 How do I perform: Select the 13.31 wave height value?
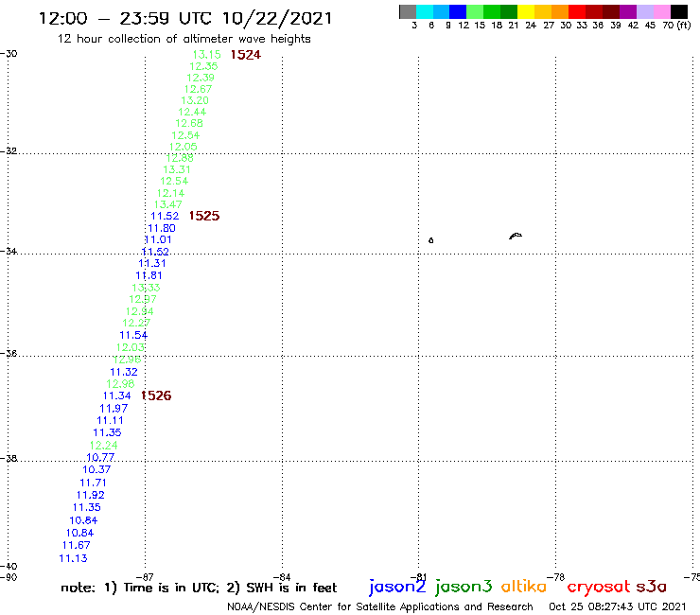click(x=177, y=169)
